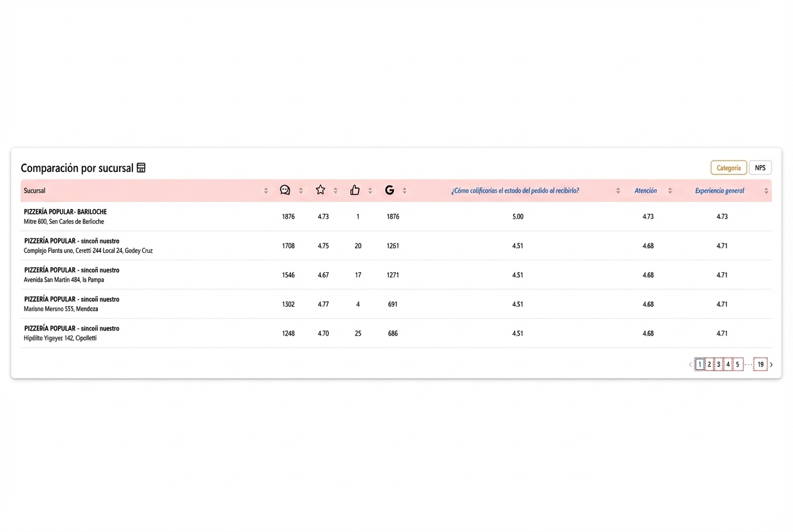Open the sort control beside Atención
This screenshot has width=793, height=532.
click(x=669, y=190)
